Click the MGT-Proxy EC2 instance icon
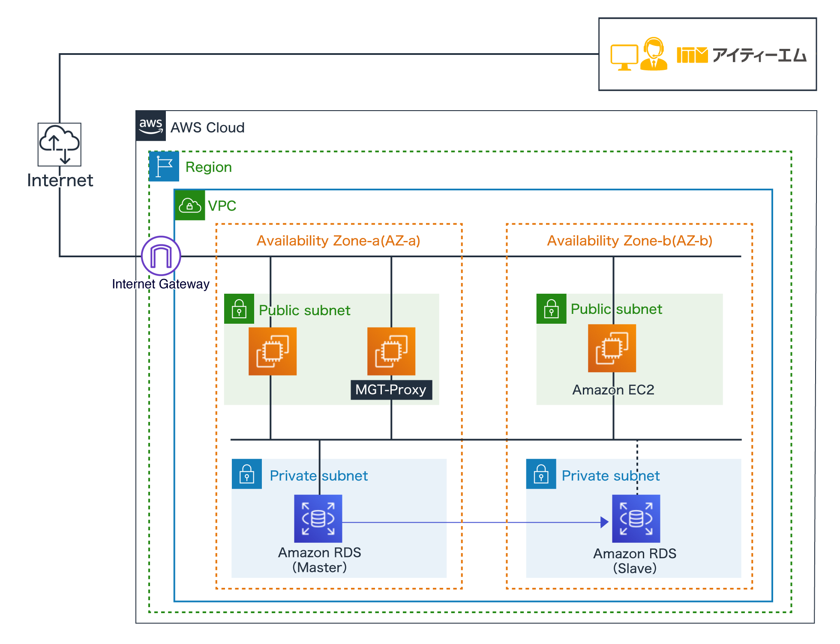840x644 pixels. (391, 351)
